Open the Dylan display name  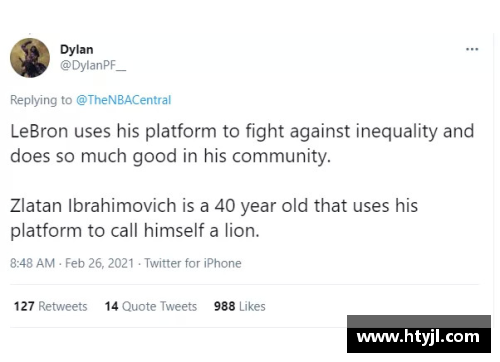pos(76,49)
